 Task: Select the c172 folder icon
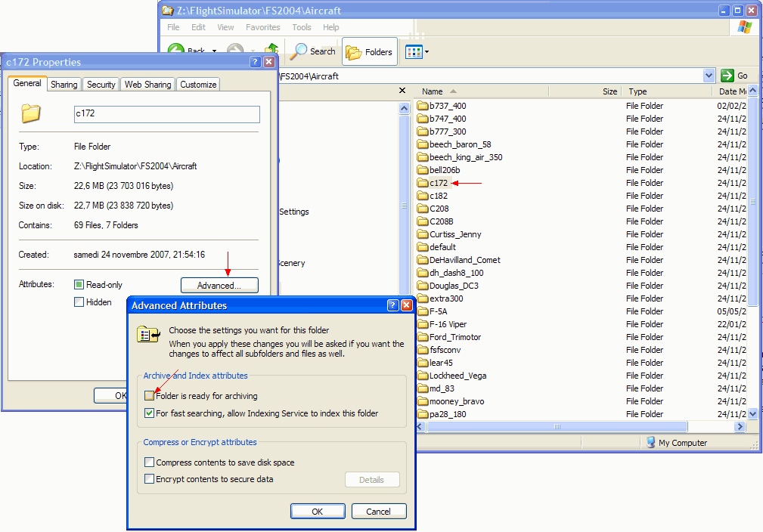pyautogui.click(x=423, y=183)
